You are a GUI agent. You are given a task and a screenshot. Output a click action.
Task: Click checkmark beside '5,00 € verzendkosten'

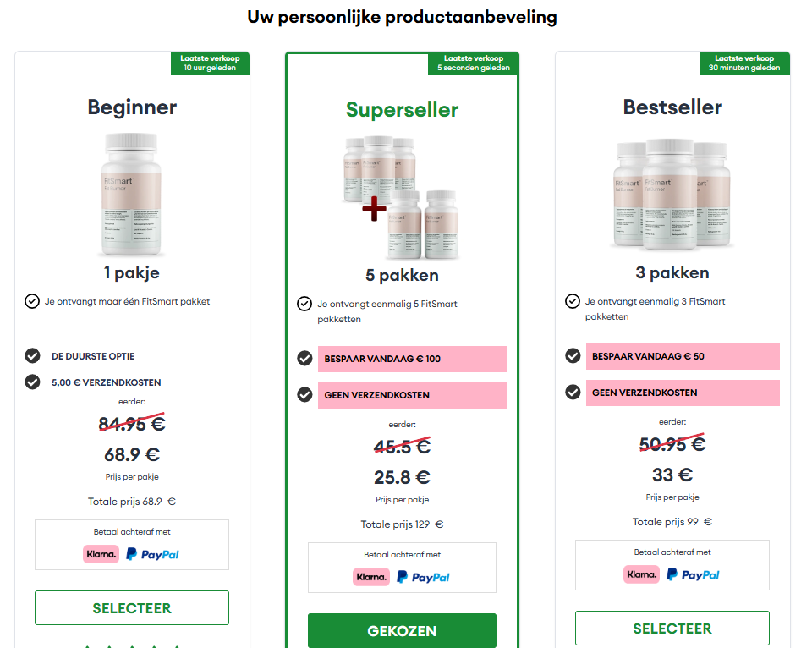click(32, 382)
